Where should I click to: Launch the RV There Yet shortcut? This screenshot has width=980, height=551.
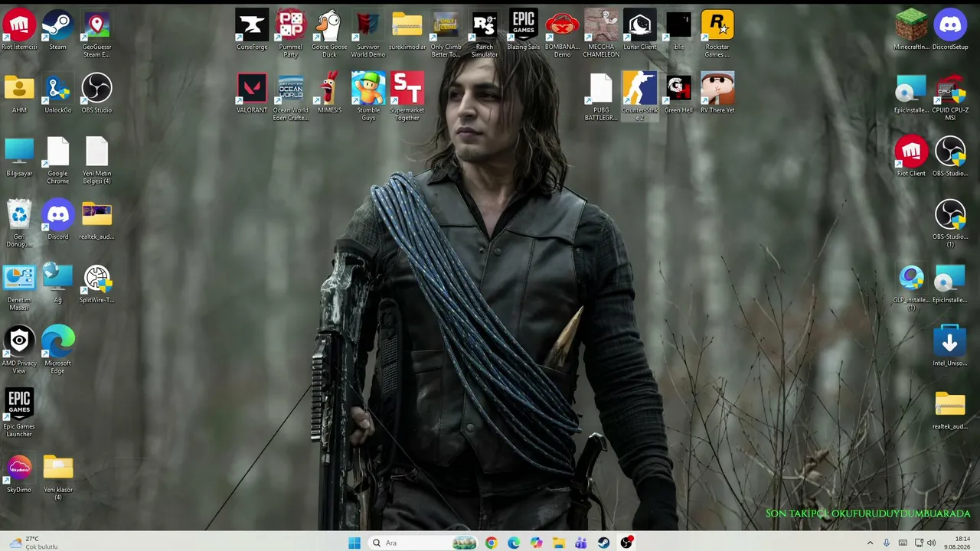click(x=717, y=94)
